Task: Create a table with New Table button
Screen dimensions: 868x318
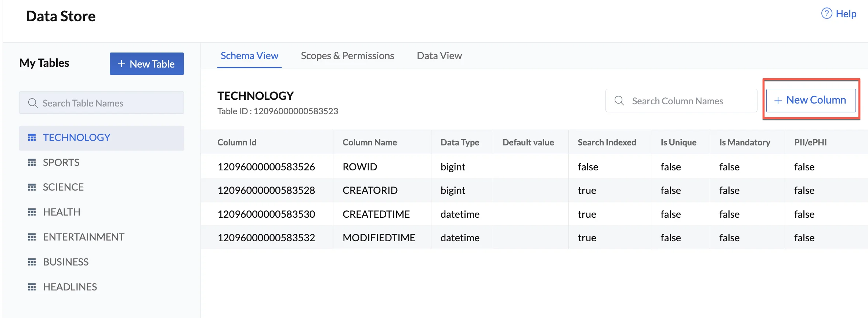Action: (147, 64)
